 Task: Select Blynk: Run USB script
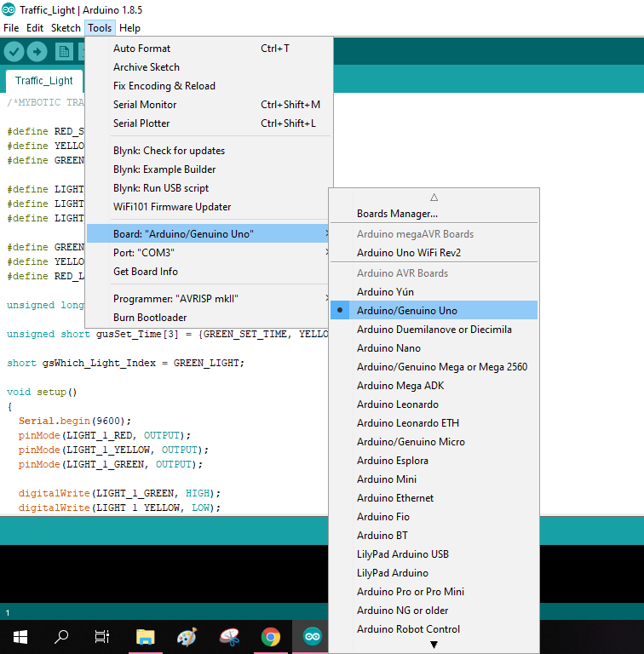pyautogui.click(x=208, y=188)
